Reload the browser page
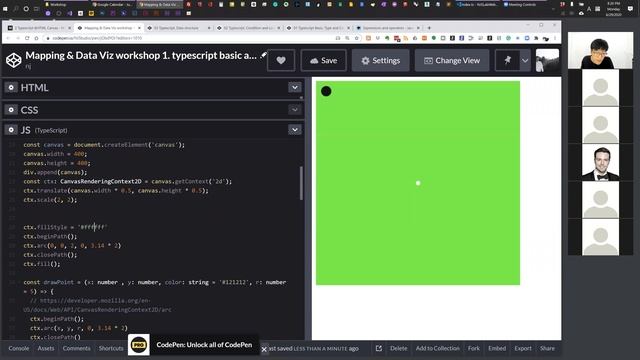This screenshot has height=360, width=640. (27, 38)
